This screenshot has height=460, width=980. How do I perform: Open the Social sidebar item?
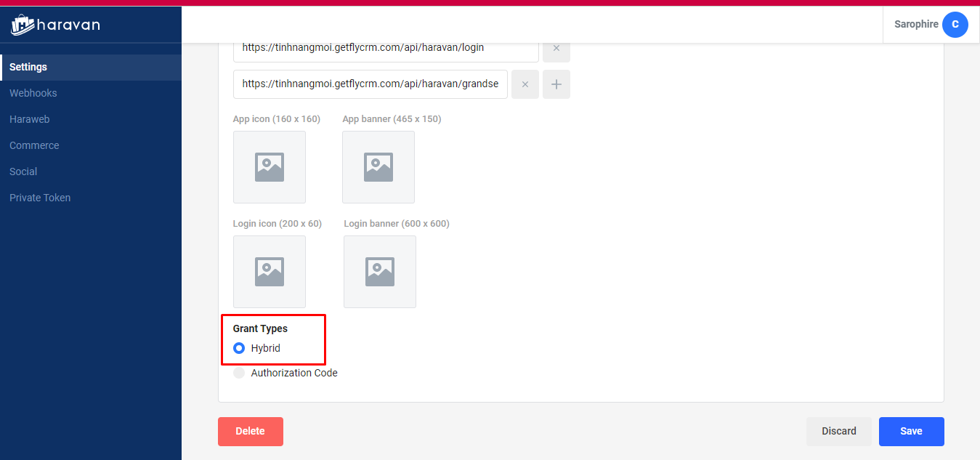pos(23,172)
